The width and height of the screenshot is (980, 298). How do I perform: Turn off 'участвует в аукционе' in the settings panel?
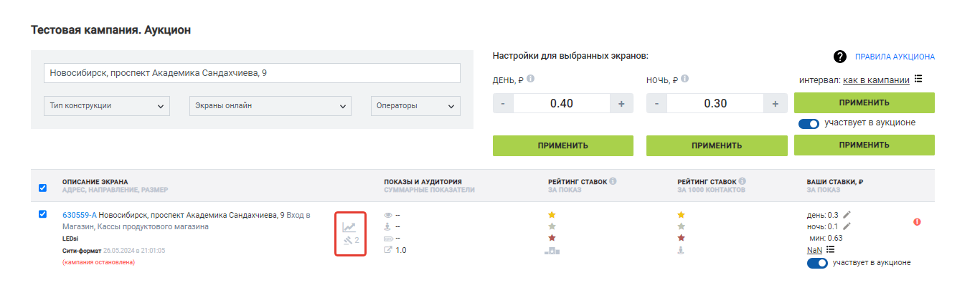pyautogui.click(x=809, y=124)
